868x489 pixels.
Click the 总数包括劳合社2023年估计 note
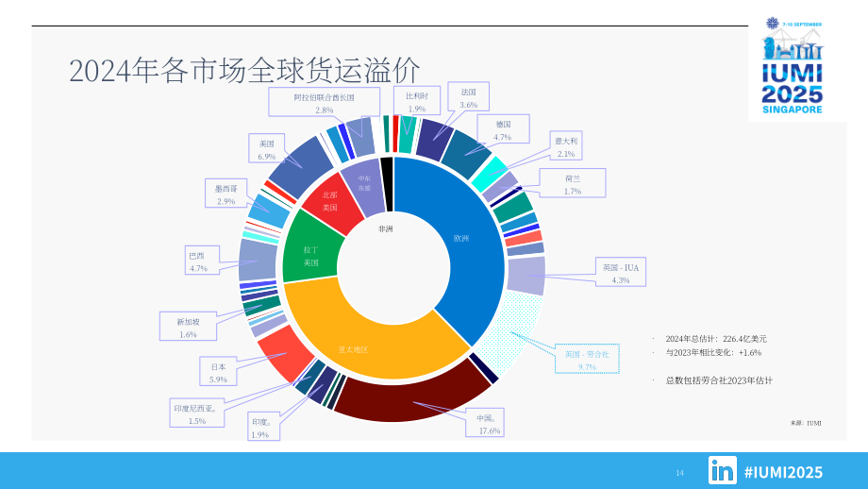pyautogui.click(x=719, y=380)
